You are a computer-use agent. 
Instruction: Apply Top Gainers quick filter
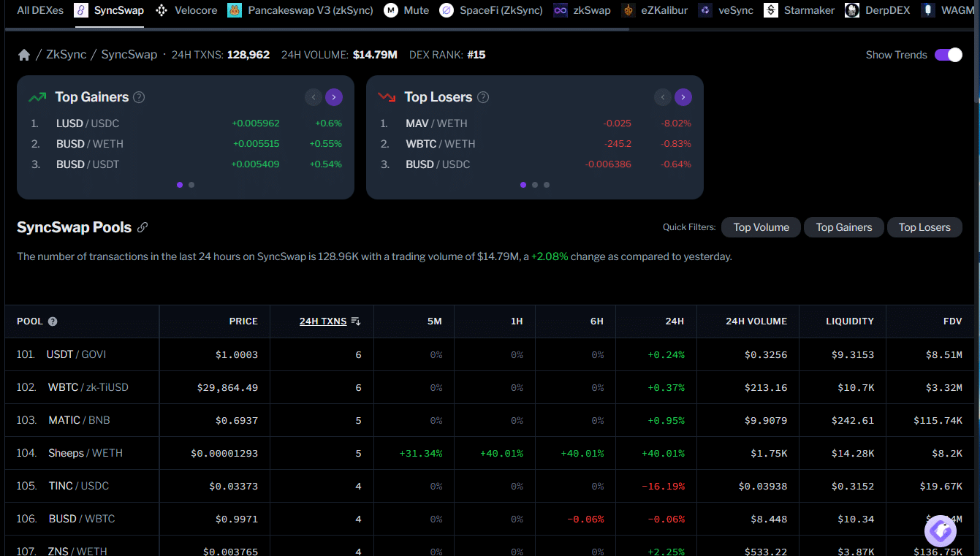click(844, 227)
